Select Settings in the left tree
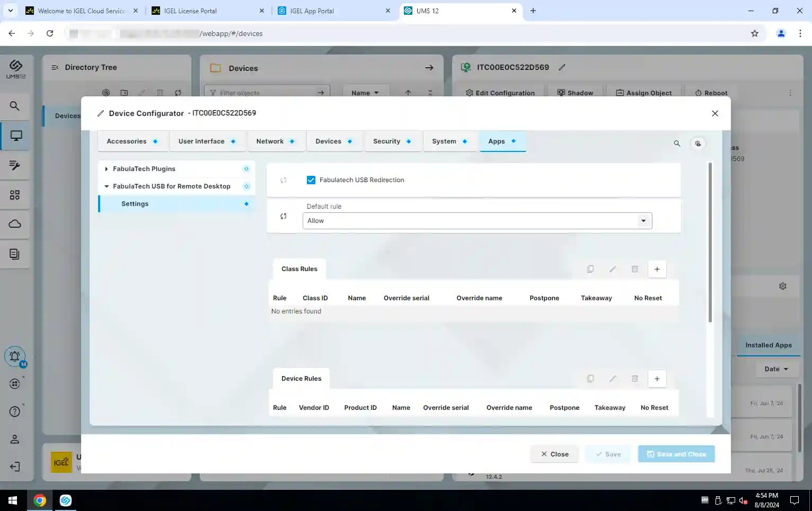This screenshot has height=511, width=812. coord(135,204)
